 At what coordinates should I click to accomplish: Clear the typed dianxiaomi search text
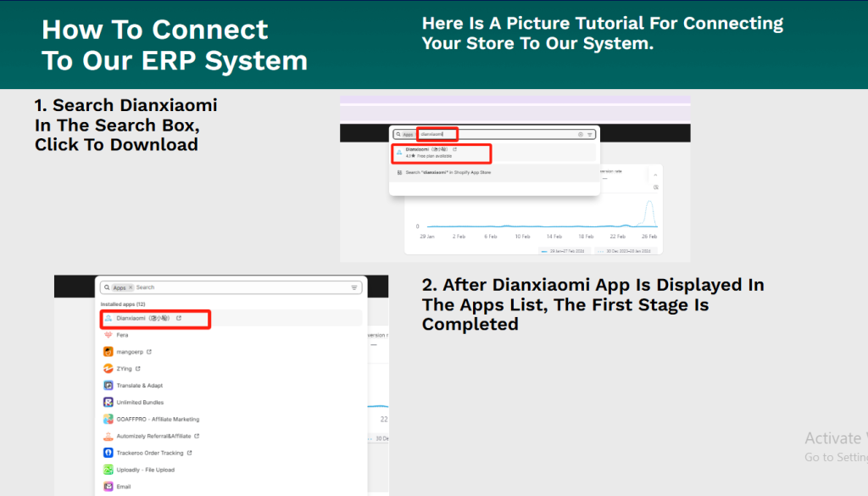click(x=580, y=134)
